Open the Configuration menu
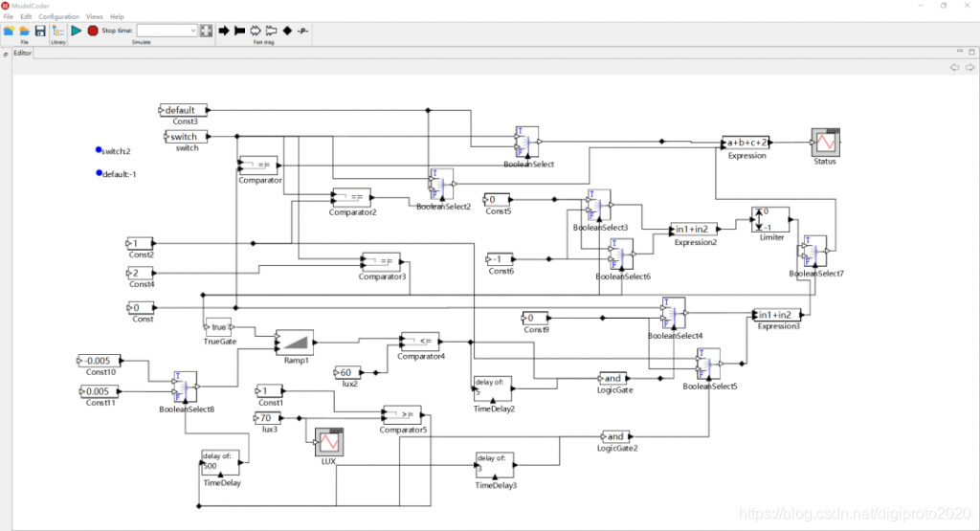The height and width of the screenshot is (531, 980). tap(58, 17)
